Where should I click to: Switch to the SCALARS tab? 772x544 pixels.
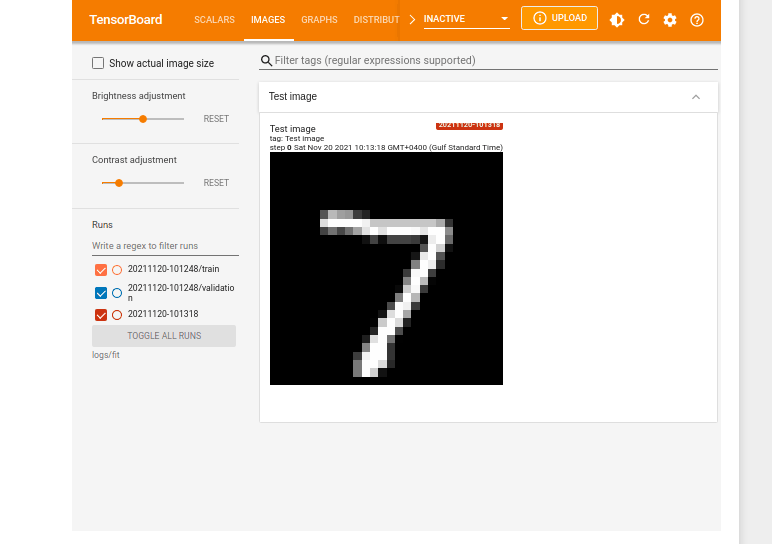click(x=214, y=20)
